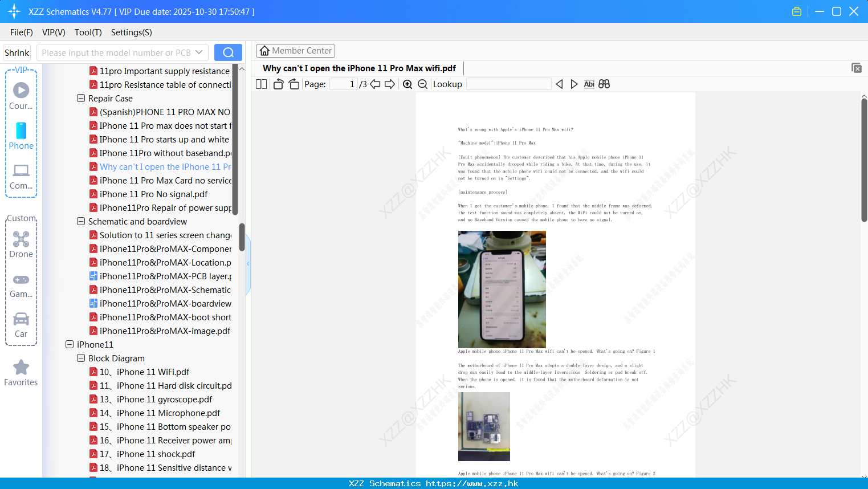This screenshot has width=868, height=489.
Task: Open the Favorites star
Action: 21,373
